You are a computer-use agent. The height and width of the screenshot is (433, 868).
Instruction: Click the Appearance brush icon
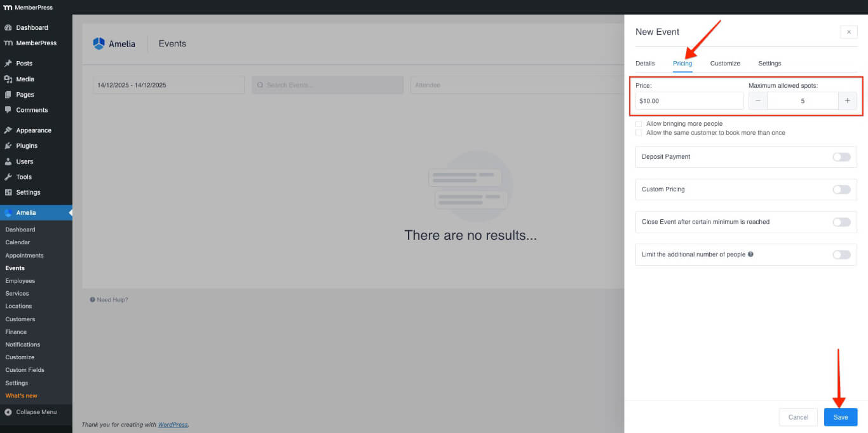(x=8, y=130)
